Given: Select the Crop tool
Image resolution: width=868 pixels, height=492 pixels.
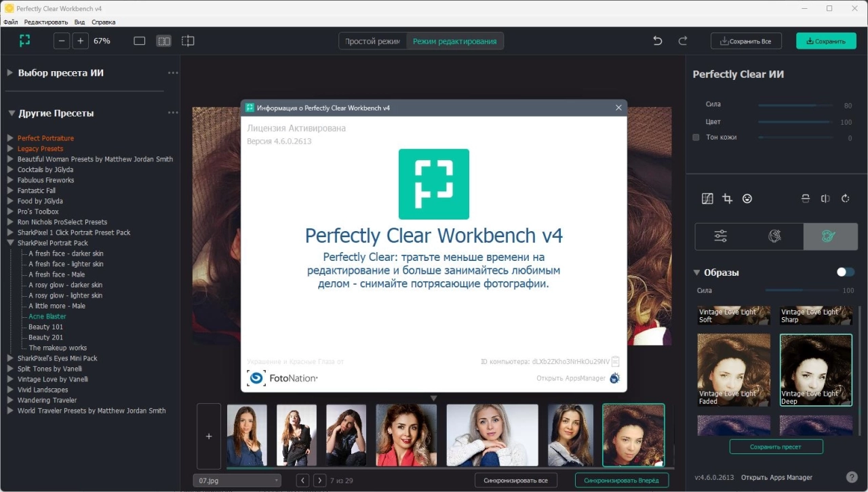Looking at the screenshot, I should coord(727,199).
